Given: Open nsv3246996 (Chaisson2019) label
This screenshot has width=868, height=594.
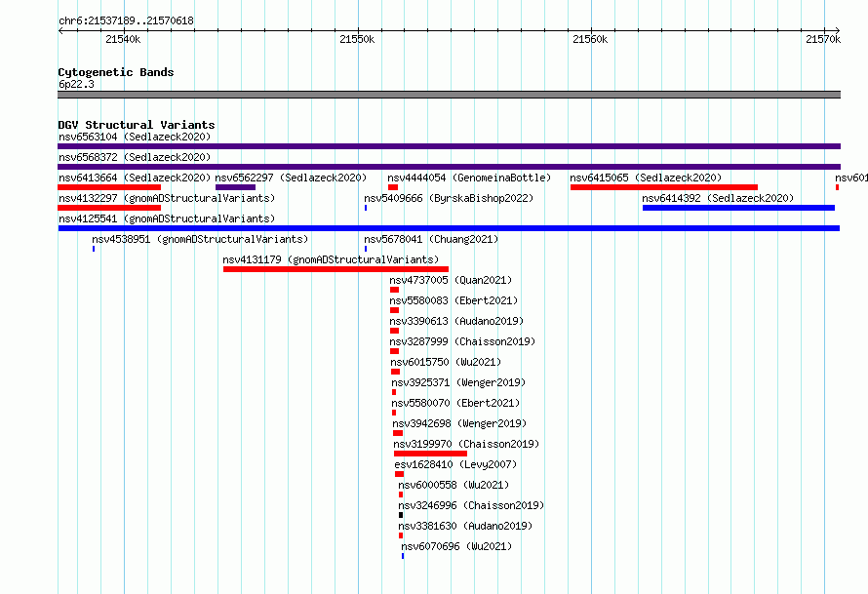Looking at the screenshot, I should click(471, 505).
